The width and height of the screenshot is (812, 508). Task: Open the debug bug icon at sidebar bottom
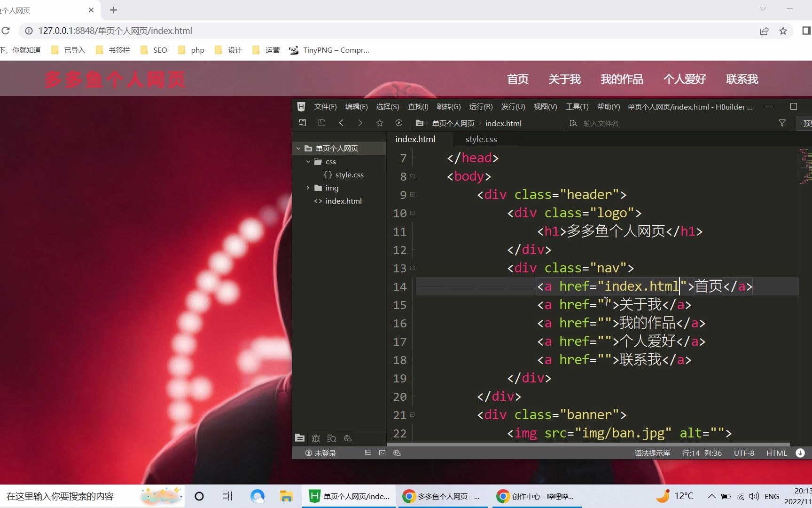[316, 438]
